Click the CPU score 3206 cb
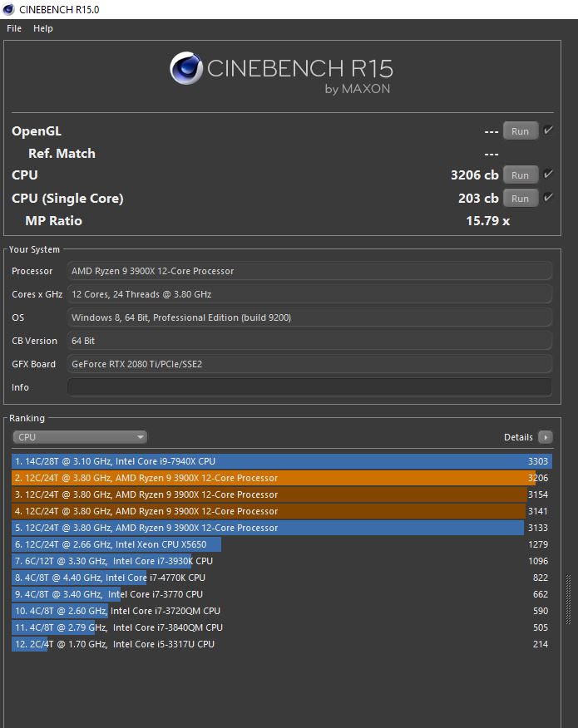 (474, 175)
